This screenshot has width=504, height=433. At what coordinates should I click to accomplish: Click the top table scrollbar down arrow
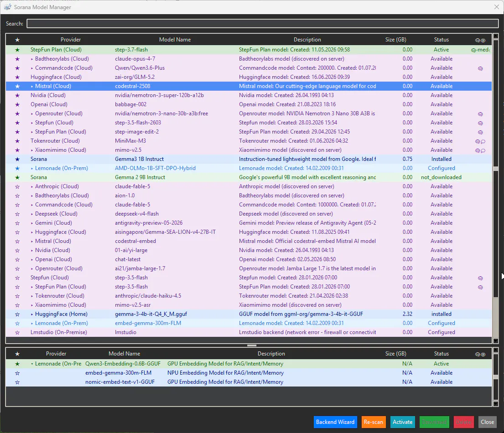click(x=496, y=341)
